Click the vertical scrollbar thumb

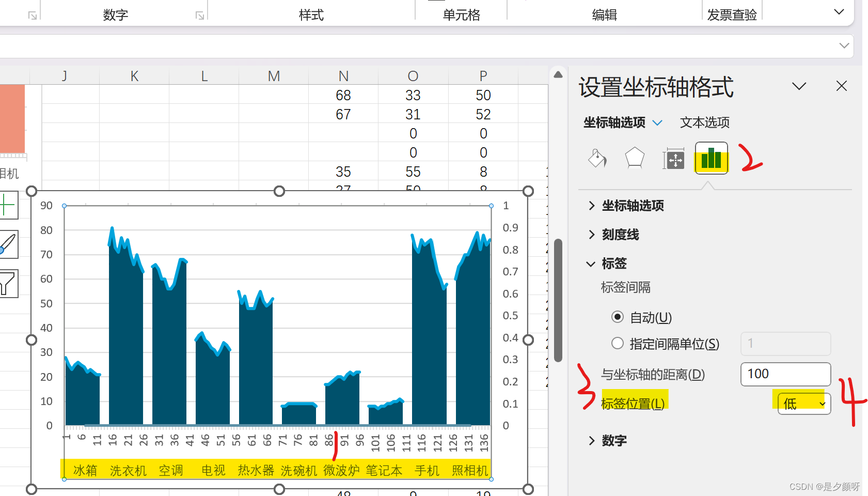(558, 300)
